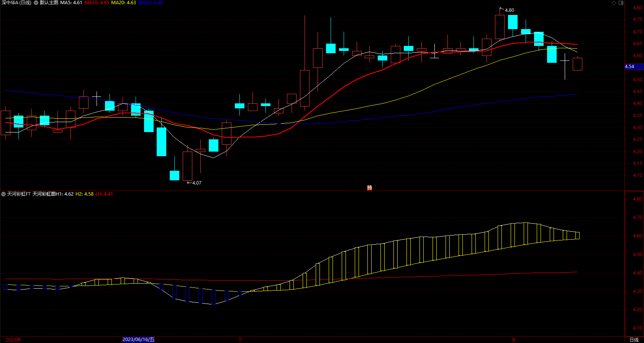The height and width of the screenshot is (343, 644).
Task: Click the H2: 4.58 indicator value
Action: click(x=84, y=194)
